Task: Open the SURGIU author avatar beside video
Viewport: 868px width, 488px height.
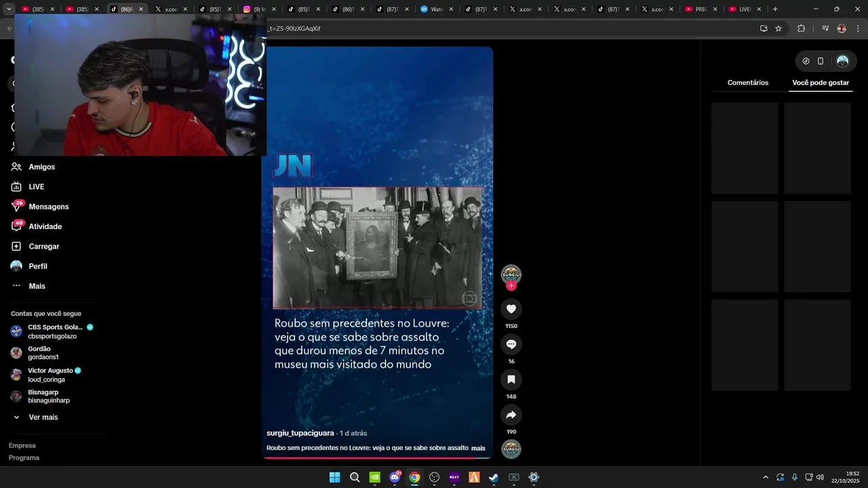Action: (x=511, y=274)
